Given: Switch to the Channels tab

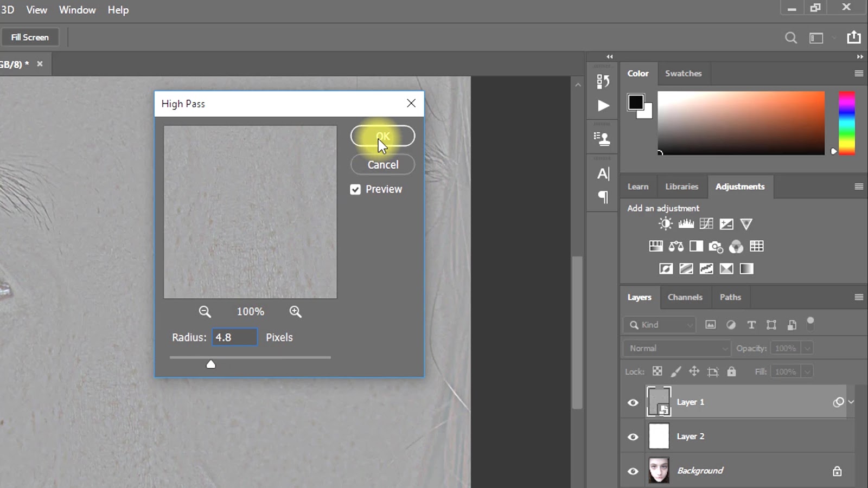Looking at the screenshot, I should pyautogui.click(x=685, y=297).
